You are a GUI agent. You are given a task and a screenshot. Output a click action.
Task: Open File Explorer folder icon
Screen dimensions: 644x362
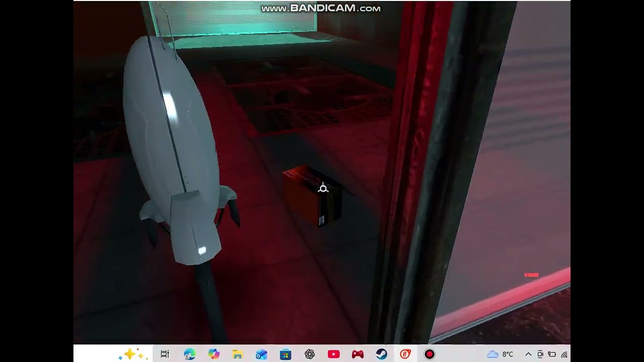click(237, 354)
